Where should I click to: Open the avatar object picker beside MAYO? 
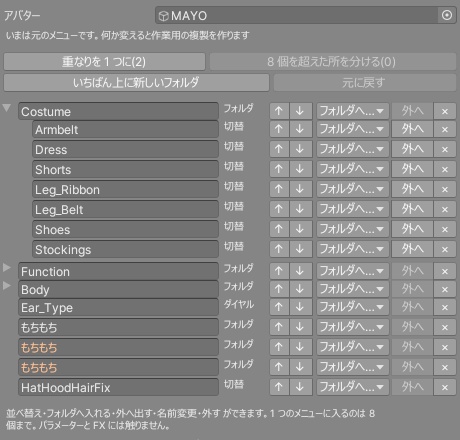point(447,15)
